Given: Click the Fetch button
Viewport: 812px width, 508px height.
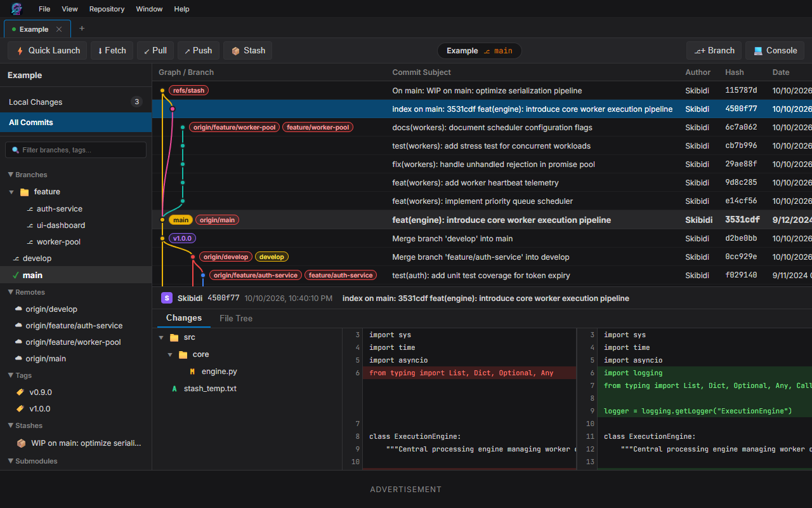Looking at the screenshot, I should (x=112, y=51).
